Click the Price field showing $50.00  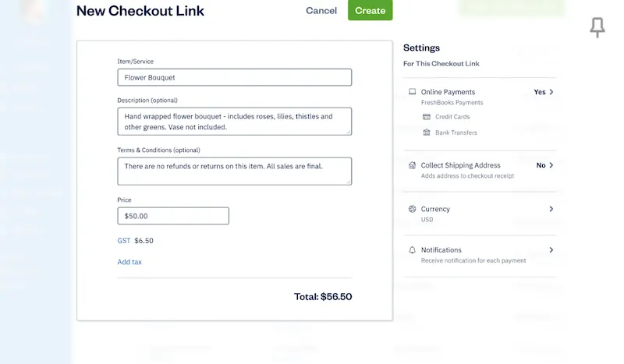[x=173, y=216]
